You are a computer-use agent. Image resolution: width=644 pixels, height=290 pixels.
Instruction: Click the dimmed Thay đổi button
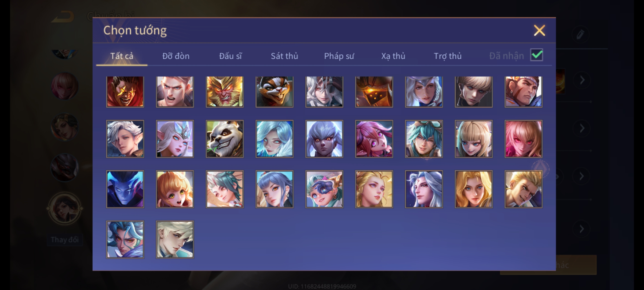(65, 240)
